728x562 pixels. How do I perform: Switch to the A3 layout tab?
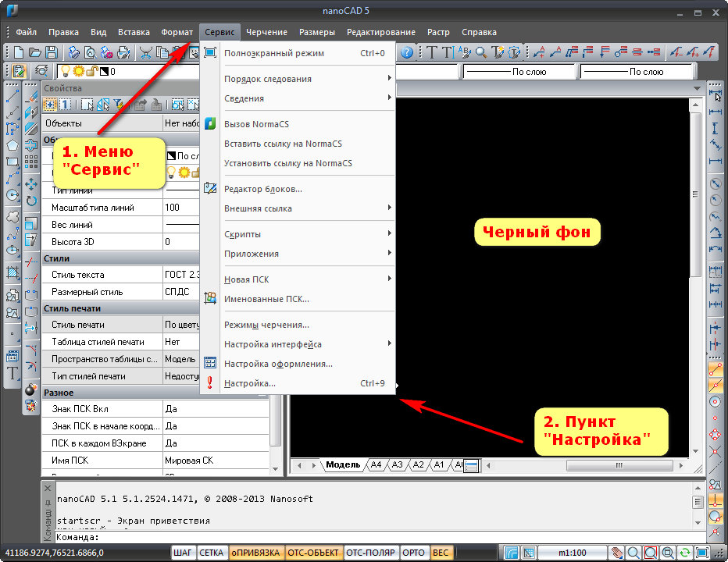click(x=397, y=464)
